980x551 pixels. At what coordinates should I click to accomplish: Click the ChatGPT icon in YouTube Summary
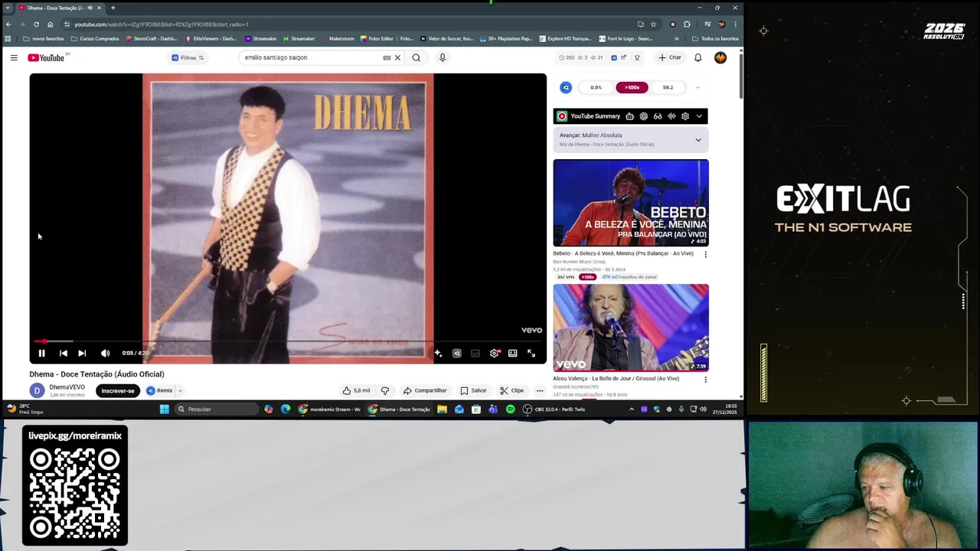click(x=644, y=116)
